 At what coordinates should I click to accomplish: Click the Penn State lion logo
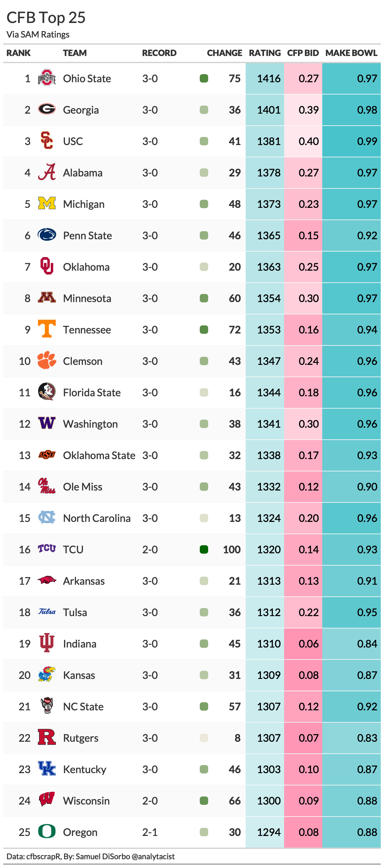[47, 235]
